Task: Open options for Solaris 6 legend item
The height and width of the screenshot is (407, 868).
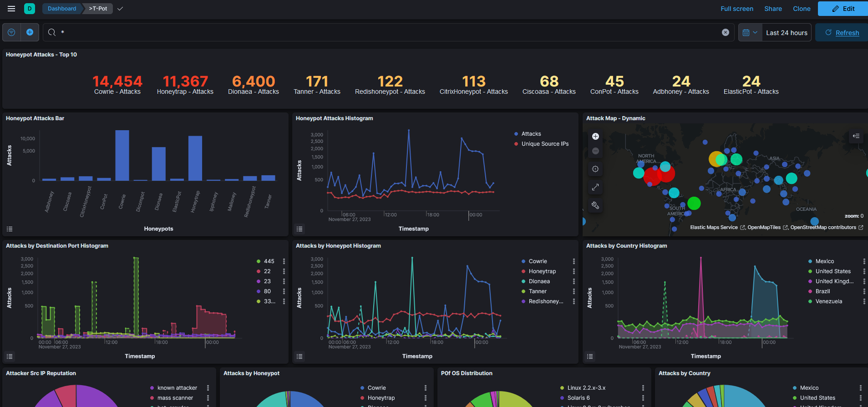Action: point(643,398)
